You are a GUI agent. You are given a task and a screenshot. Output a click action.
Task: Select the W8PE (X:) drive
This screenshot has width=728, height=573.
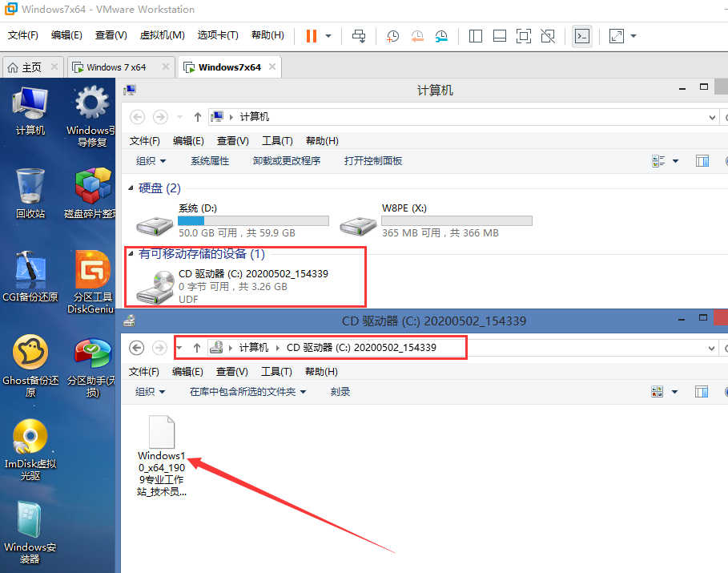pos(436,220)
